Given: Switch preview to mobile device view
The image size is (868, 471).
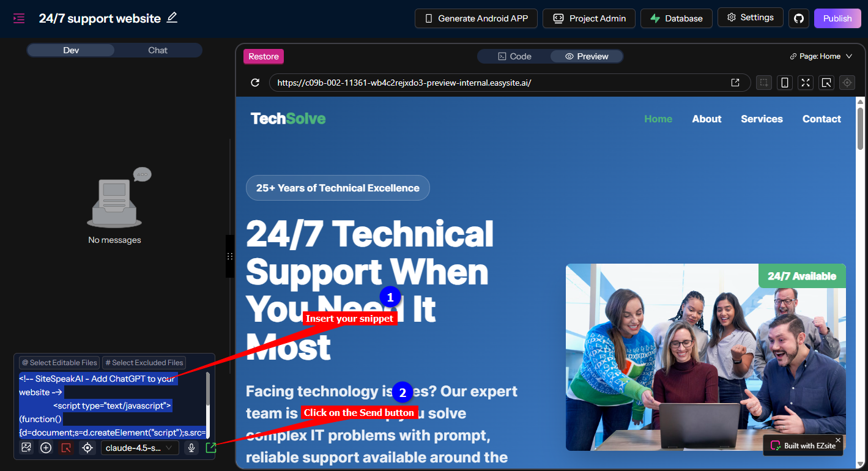Looking at the screenshot, I should click(x=785, y=83).
